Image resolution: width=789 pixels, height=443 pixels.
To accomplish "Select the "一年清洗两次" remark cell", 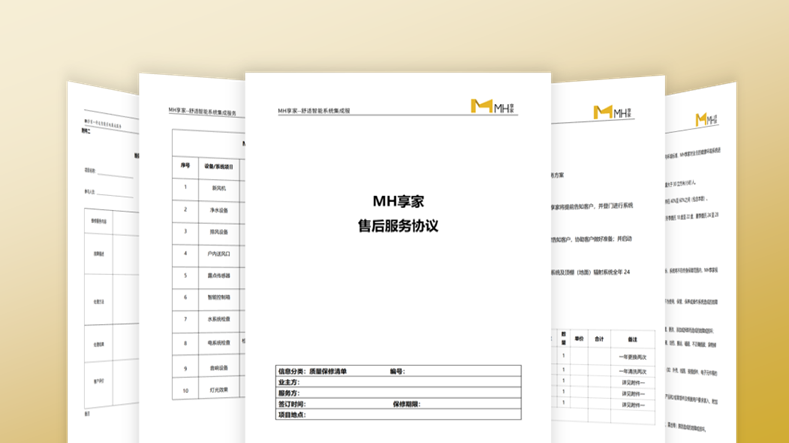I will coord(633,372).
